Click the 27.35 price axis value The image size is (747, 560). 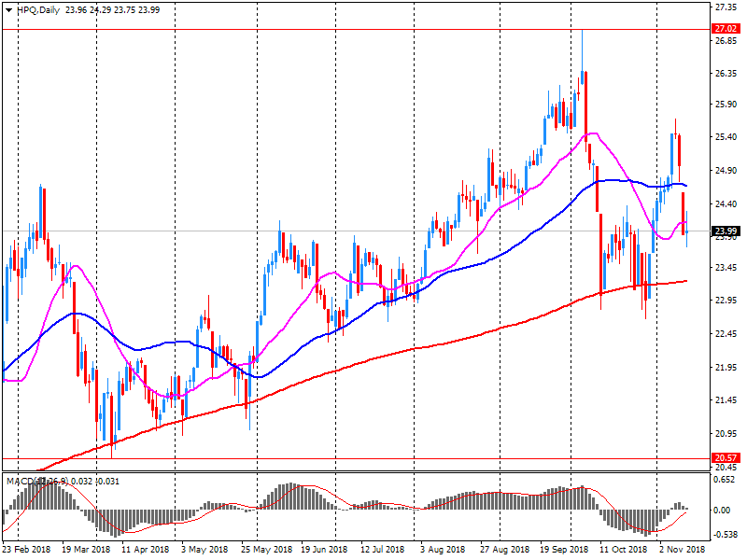point(726,7)
